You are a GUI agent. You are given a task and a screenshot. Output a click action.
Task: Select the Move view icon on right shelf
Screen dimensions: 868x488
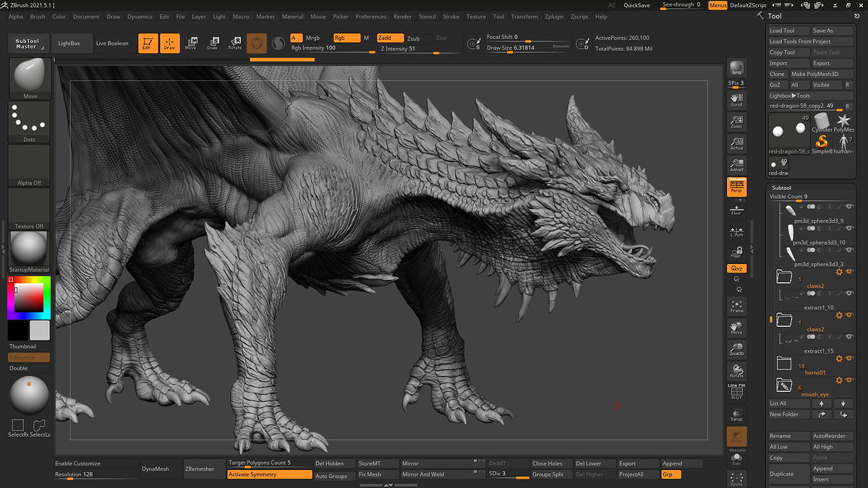pyautogui.click(x=736, y=328)
